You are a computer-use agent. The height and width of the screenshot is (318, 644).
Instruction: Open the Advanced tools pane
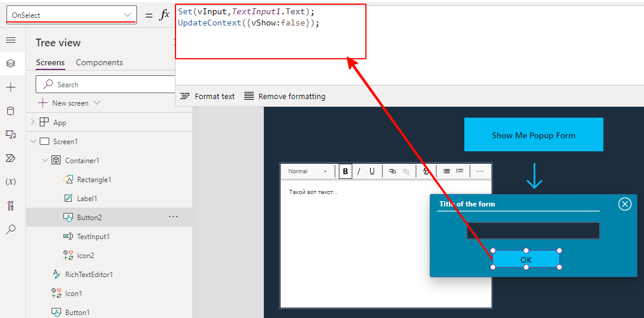coord(11,206)
